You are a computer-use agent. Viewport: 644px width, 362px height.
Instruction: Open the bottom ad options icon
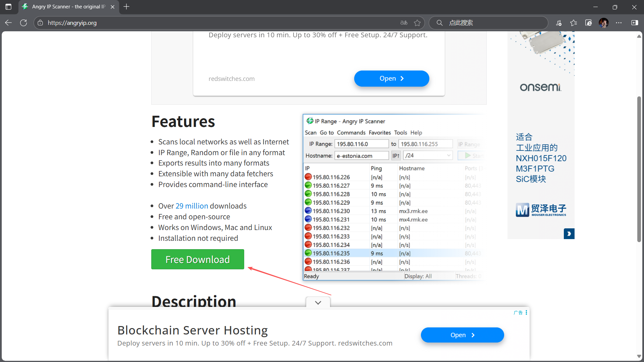526,312
